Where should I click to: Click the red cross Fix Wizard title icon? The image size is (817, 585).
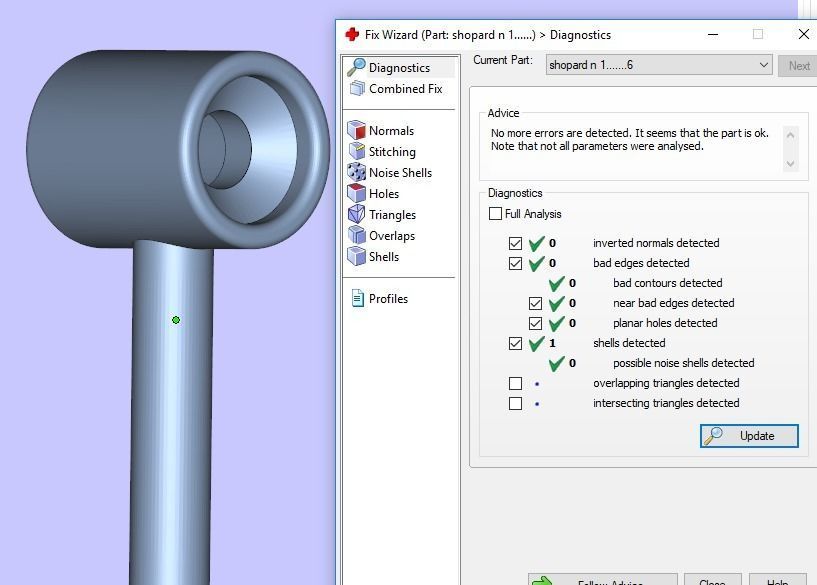pyautogui.click(x=352, y=34)
